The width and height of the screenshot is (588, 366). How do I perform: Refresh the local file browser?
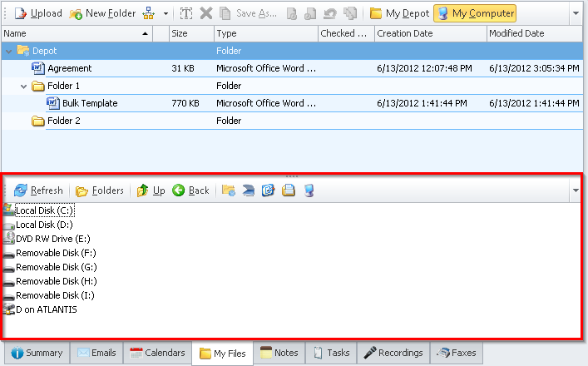coord(38,190)
